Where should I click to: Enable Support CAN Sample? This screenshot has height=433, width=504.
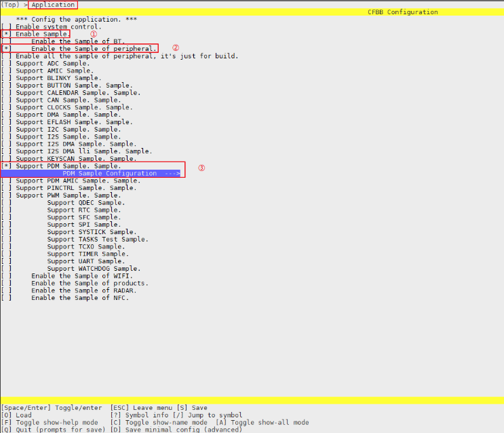click(7, 100)
